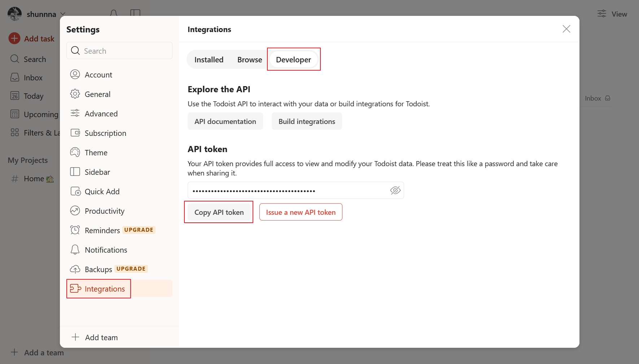Expand the shunnna account dropdown chevron
639x364 pixels.
pos(63,14)
